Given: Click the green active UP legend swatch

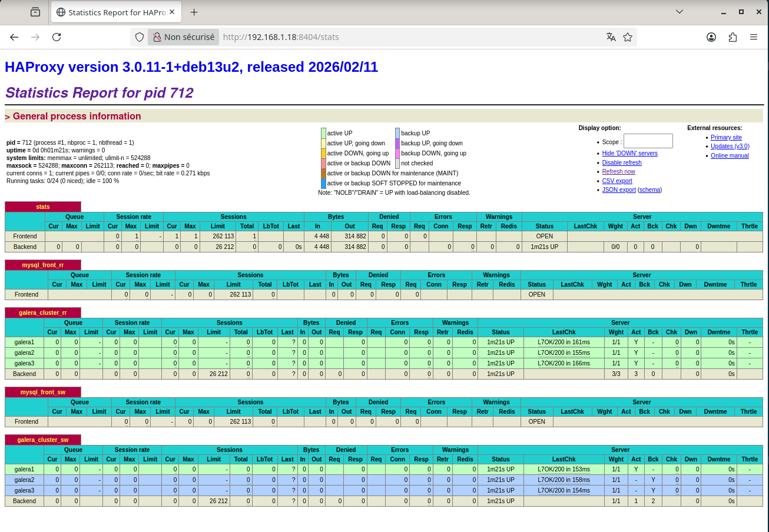Looking at the screenshot, I should [x=323, y=134].
